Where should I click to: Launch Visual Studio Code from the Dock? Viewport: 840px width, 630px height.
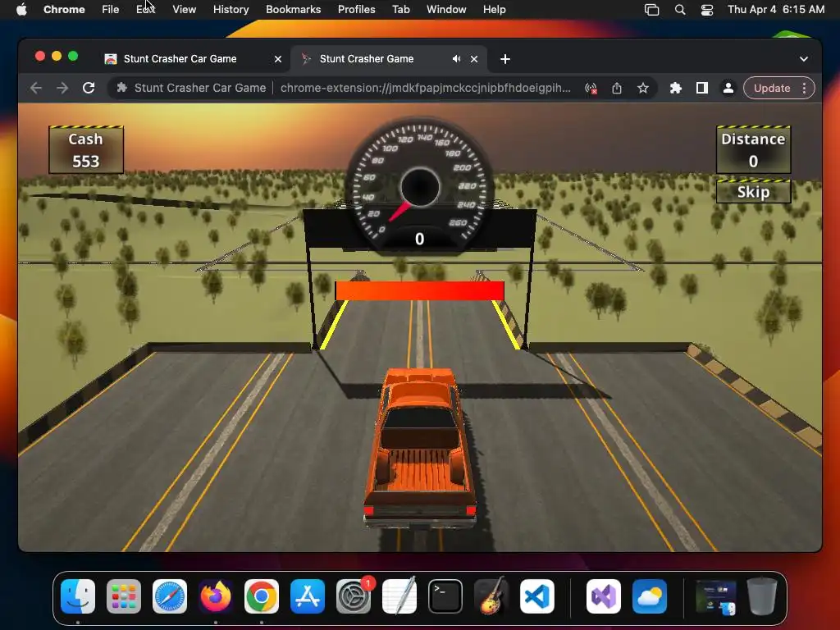[537, 596]
